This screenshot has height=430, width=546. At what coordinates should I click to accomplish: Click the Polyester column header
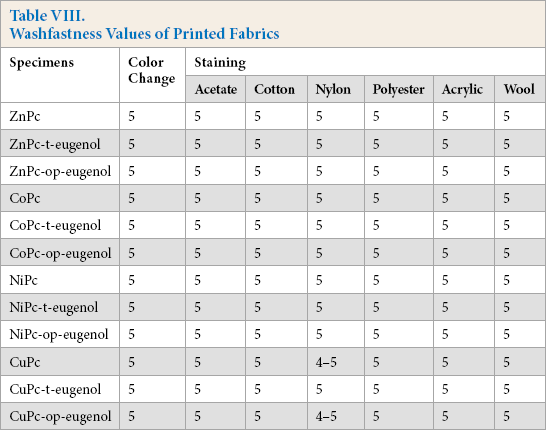[x=398, y=90]
